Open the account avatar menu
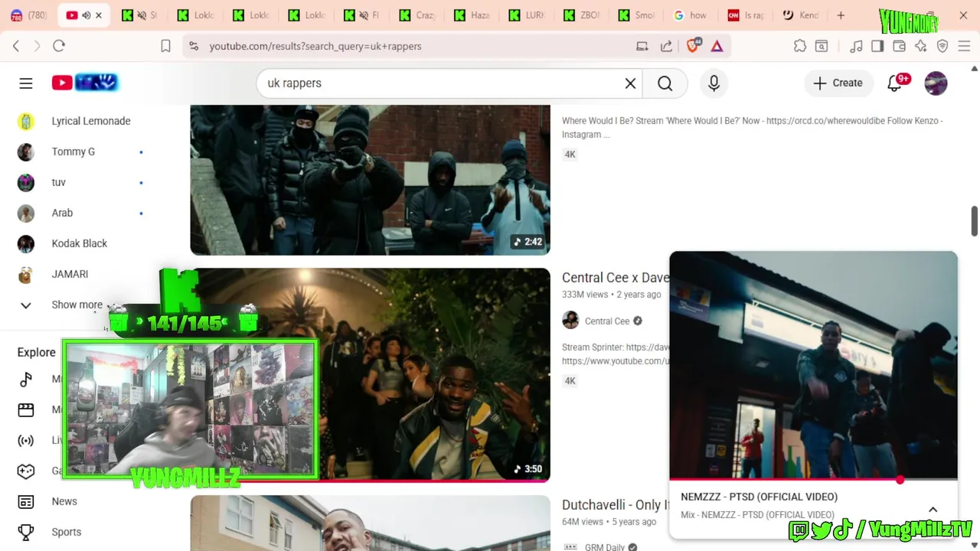This screenshot has width=980, height=551. click(936, 83)
